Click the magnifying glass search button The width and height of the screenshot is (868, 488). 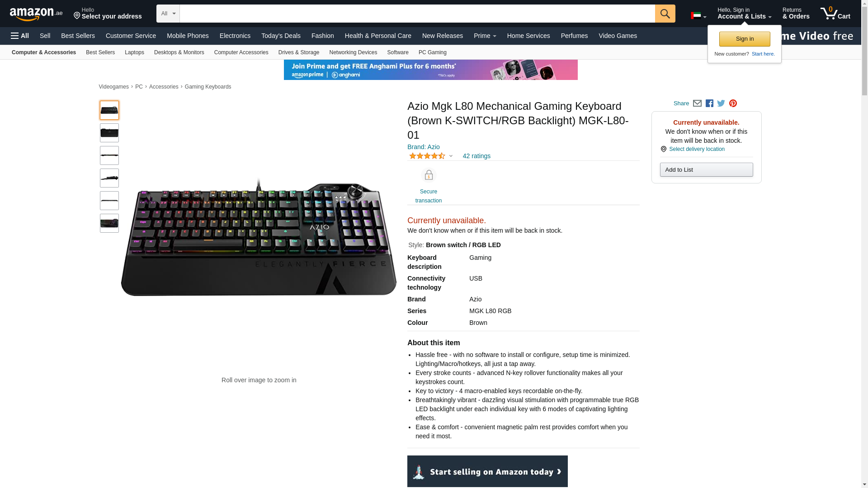(x=665, y=14)
